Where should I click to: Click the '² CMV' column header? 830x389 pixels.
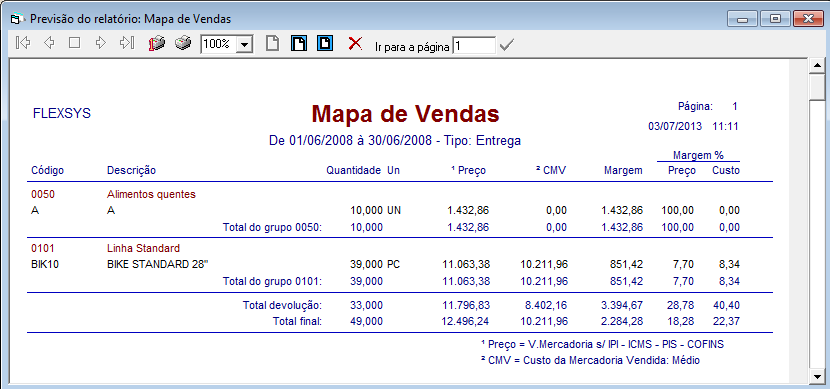551,170
